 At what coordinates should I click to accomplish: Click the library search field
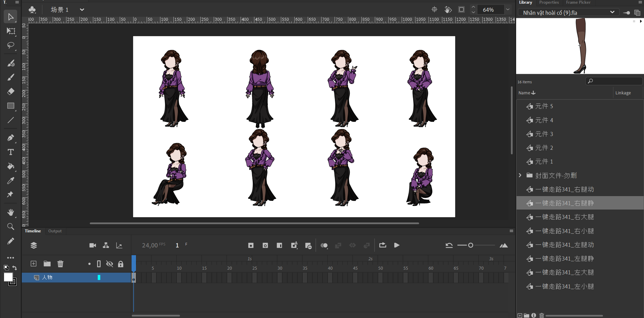(x=616, y=81)
